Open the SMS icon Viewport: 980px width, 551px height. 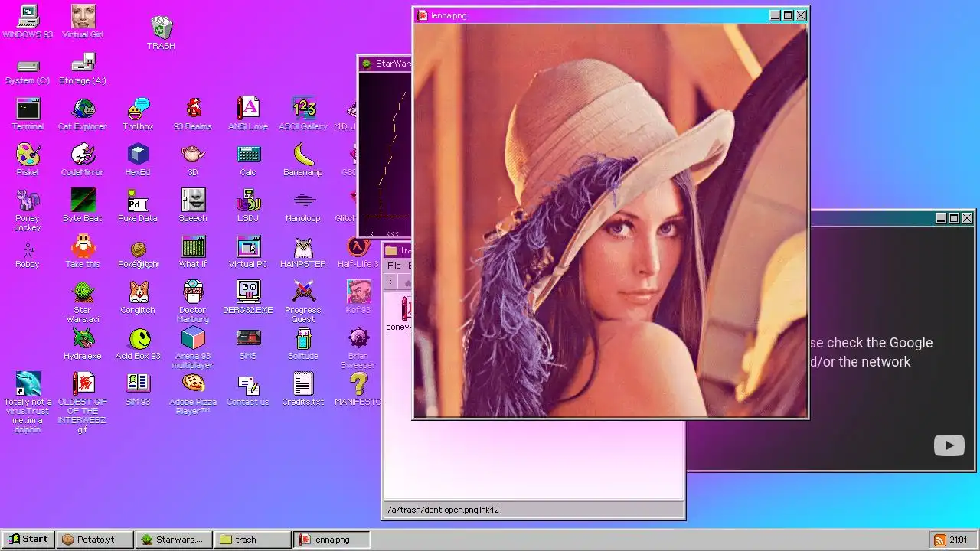(248, 343)
